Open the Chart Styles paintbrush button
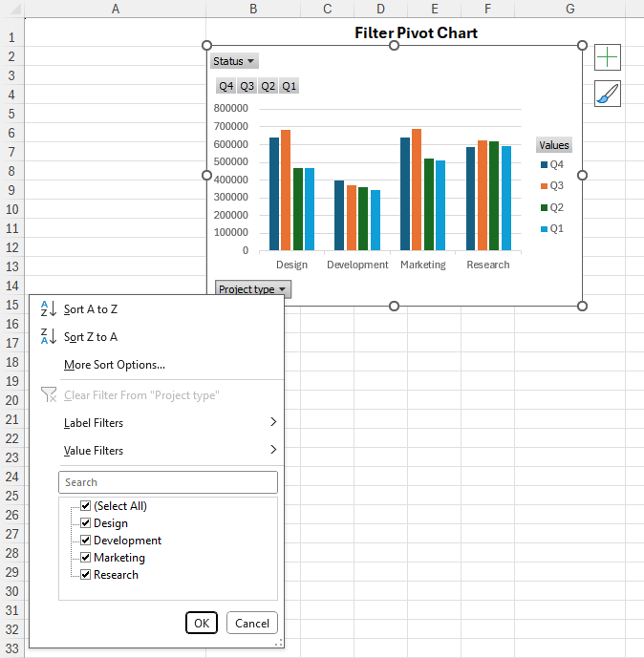Screen dimensions: 644x658 [608, 94]
